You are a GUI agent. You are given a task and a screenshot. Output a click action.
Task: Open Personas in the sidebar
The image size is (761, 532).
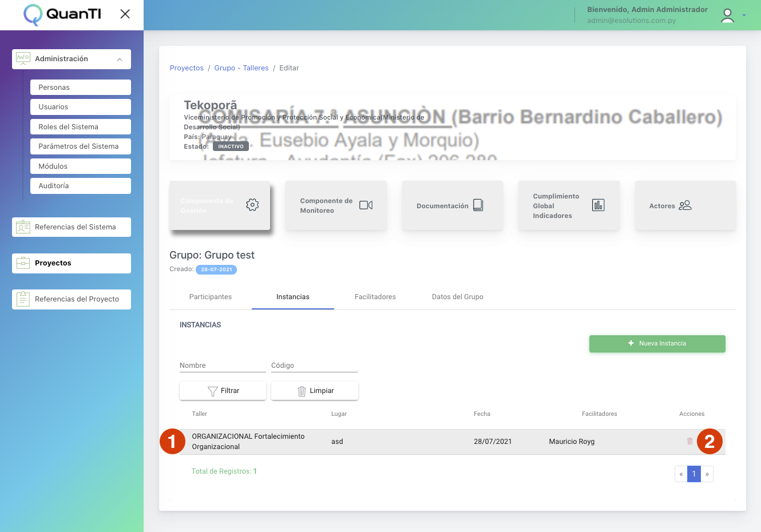tap(81, 88)
